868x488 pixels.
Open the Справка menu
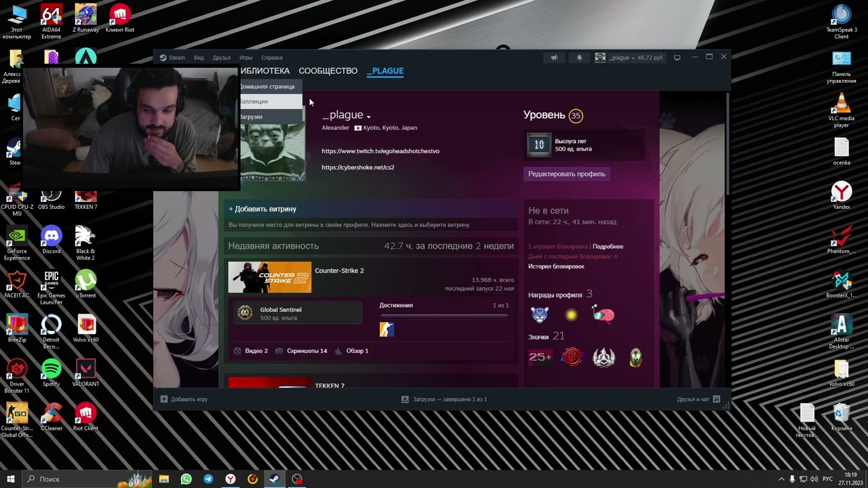click(x=272, y=58)
